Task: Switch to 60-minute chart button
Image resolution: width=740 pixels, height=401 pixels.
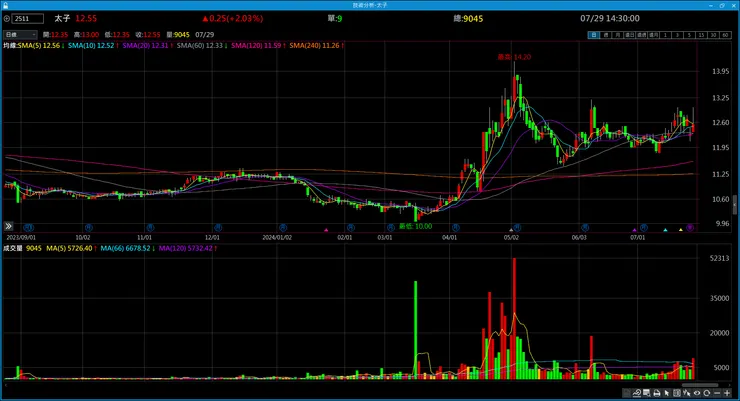Action: (x=725, y=35)
